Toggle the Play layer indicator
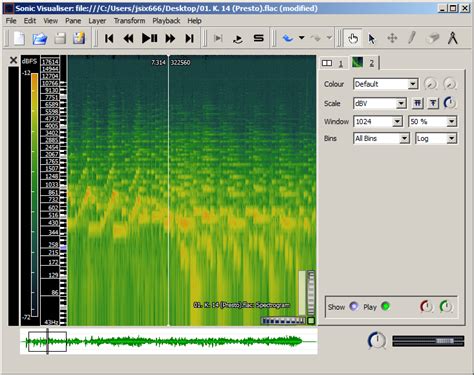The height and width of the screenshot is (375, 474). coord(385,306)
